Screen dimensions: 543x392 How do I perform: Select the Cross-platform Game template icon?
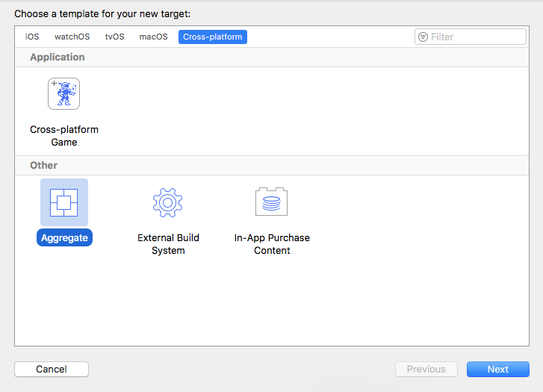63,93
